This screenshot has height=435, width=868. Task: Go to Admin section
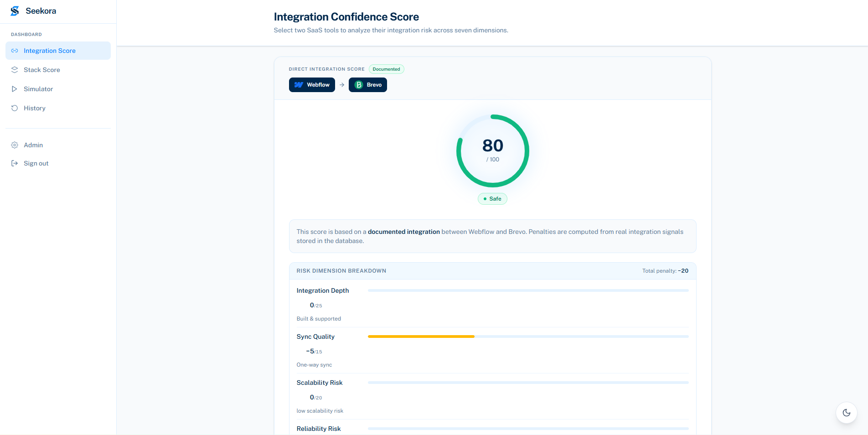click(58, 145)
